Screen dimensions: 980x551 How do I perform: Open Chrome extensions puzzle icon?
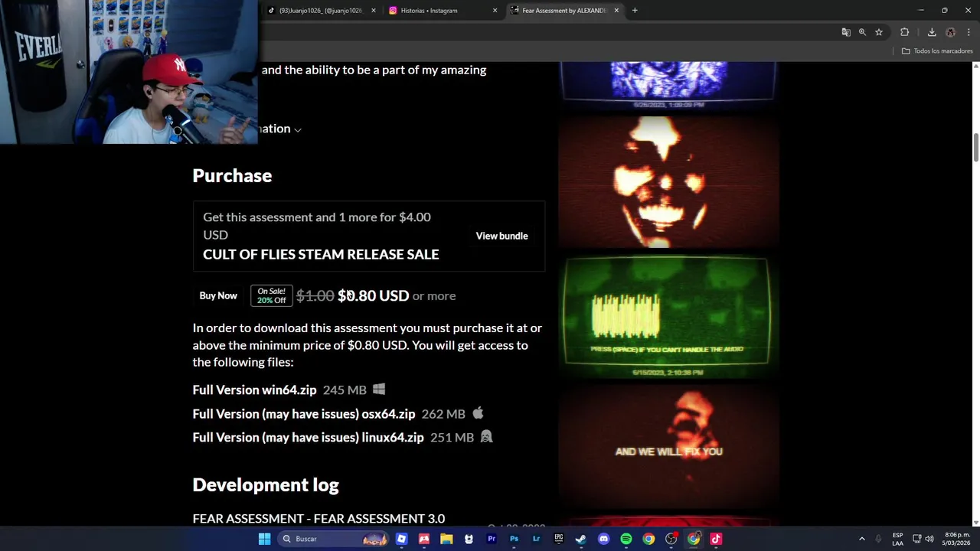905,32
